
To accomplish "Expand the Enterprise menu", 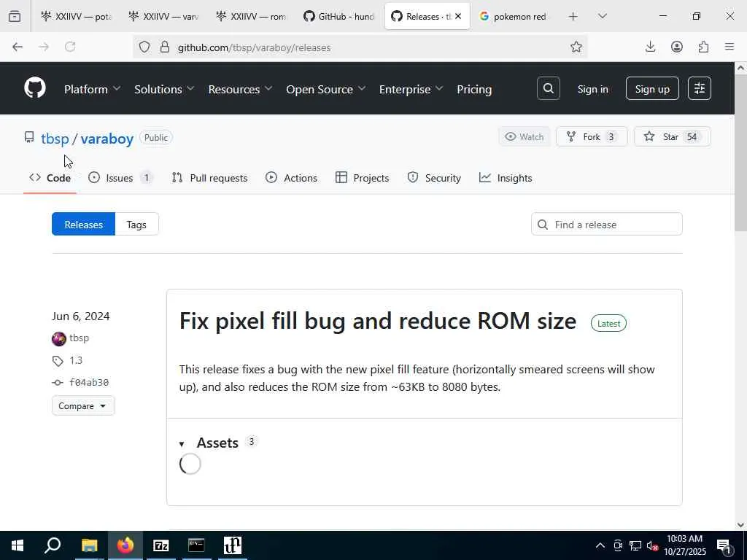I will tap(411, 89).
